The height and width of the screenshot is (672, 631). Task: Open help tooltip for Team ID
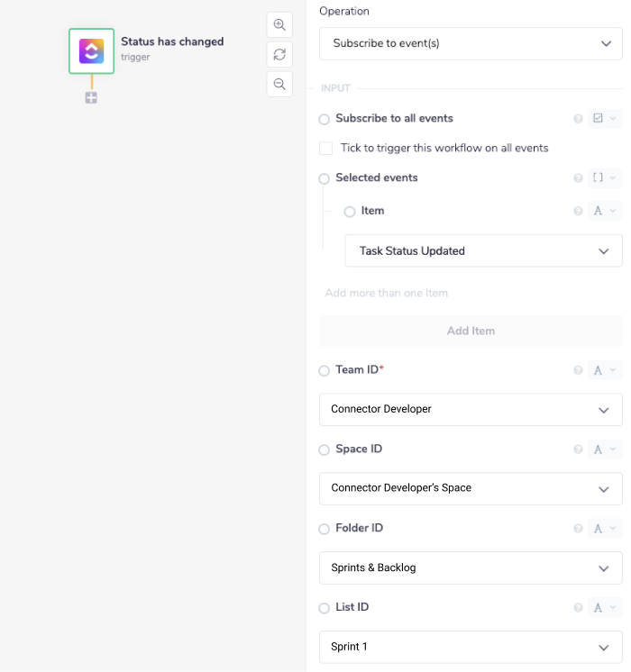(578, 370)
